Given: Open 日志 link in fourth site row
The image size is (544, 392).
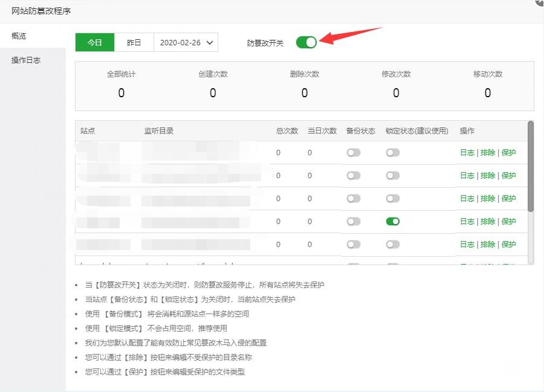Looking at the screenshot, I should coord(467,222).
